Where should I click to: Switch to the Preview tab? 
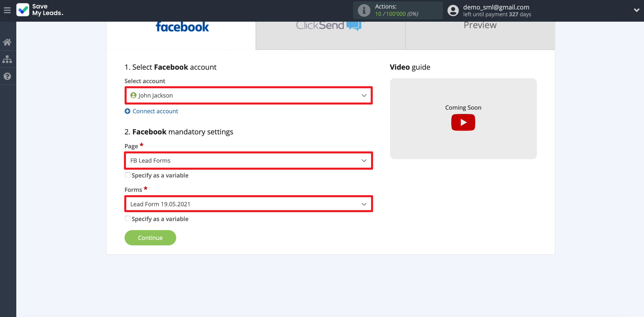[480, 36]
